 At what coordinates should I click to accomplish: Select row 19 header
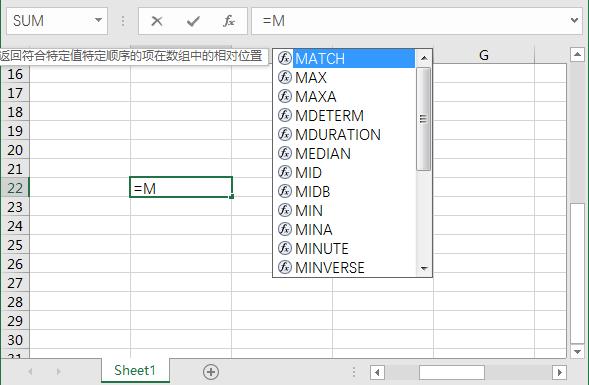(x=15, y=131)
